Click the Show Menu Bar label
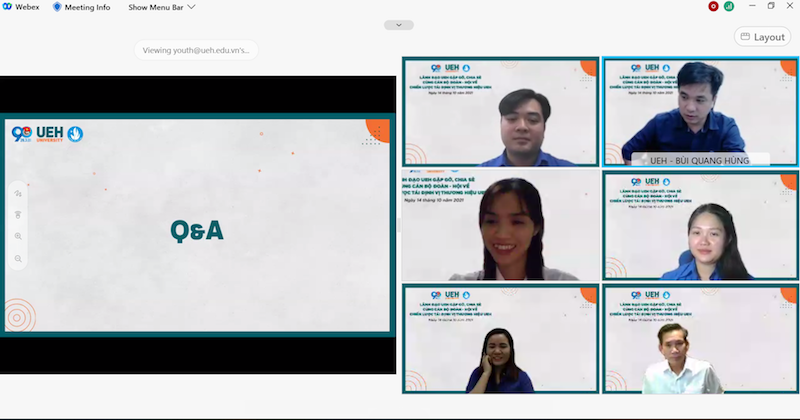Image resolution: width=800 pixels, height=420 pixels. [156, 7]
